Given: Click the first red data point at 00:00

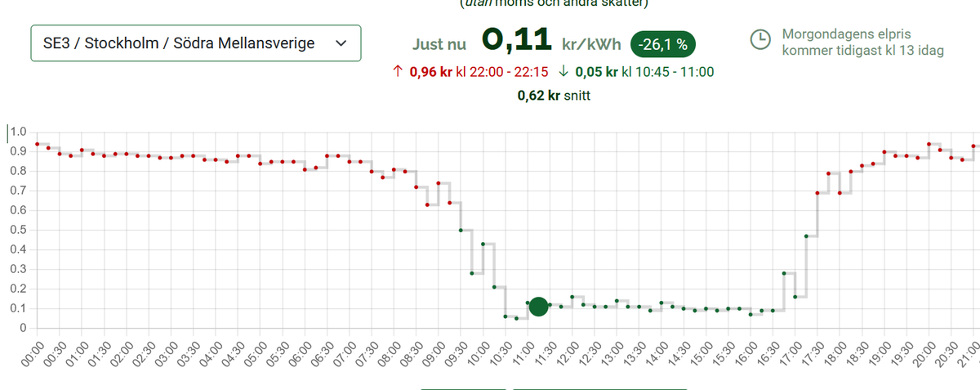Looking at the screenshot, I should [38, 144].
